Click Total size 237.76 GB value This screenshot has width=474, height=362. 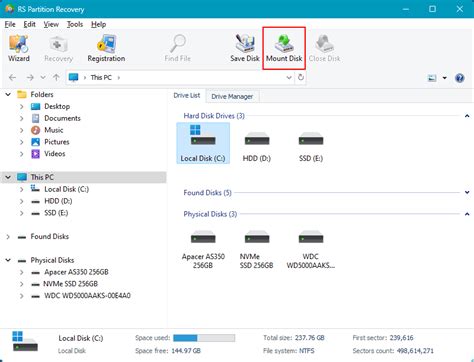coord(310,338)
